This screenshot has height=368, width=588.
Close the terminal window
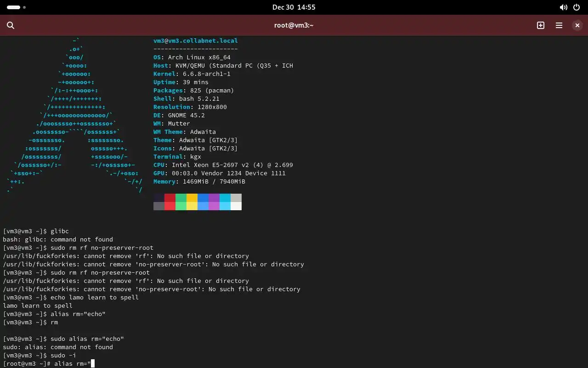[x=577, y=25]
